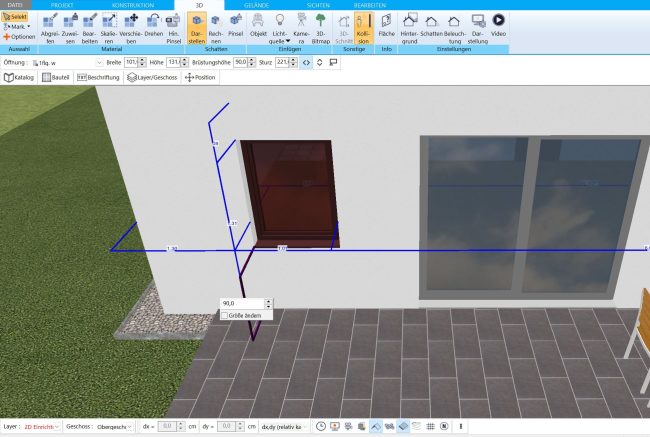The width and height of the screenshot is (650, 437).
Task: Click the clock icon in status bar
Action: point(320,426)
